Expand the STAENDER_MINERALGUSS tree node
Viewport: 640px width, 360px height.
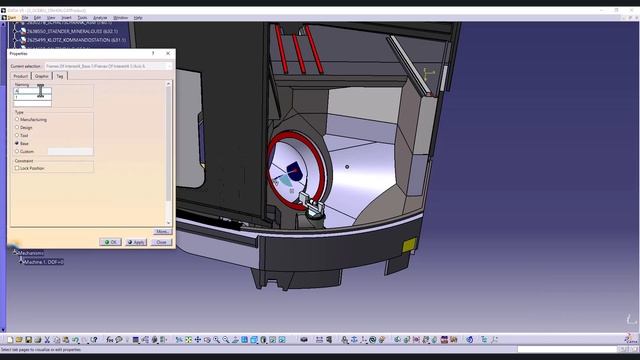(16, 31)
